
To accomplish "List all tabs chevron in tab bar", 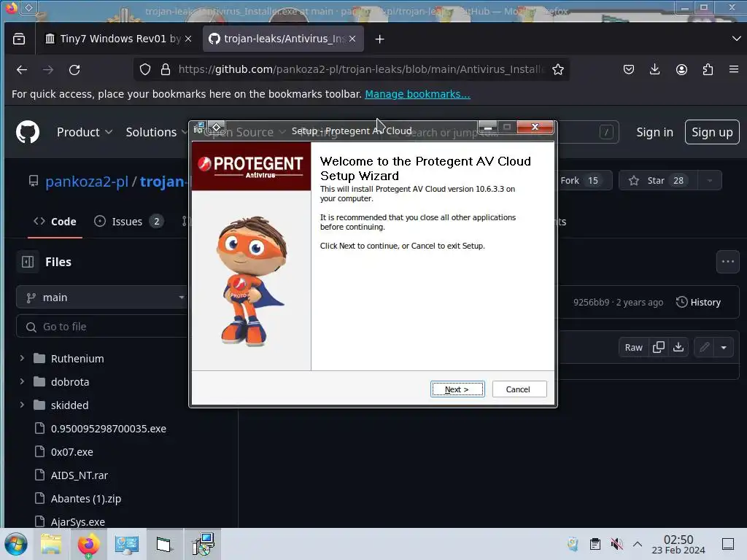I will pyautogui.click(x=736, y=39).
